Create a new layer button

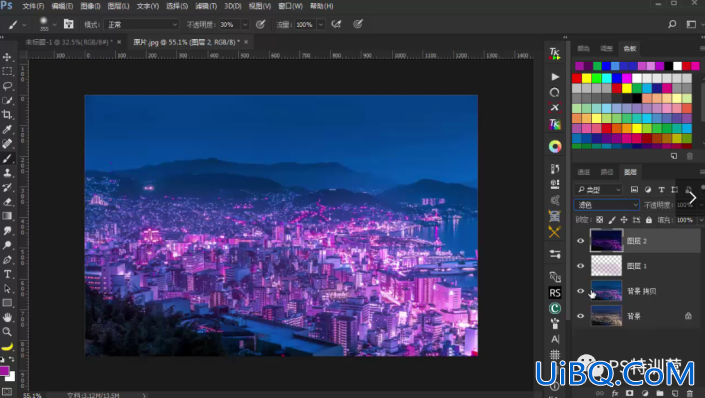675,393
